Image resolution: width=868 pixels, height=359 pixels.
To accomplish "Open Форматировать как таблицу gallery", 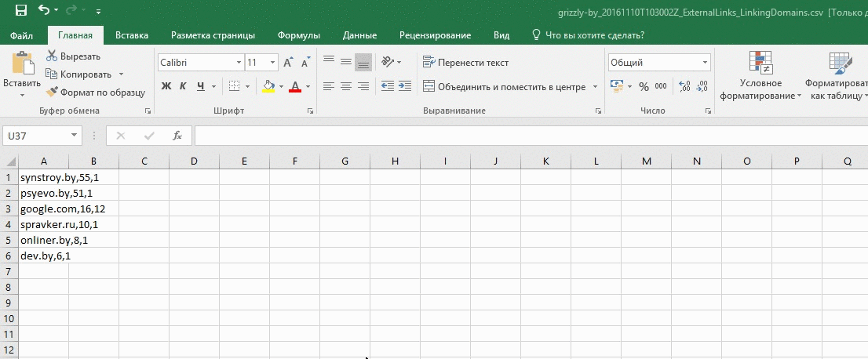I will tap(837, 76).
